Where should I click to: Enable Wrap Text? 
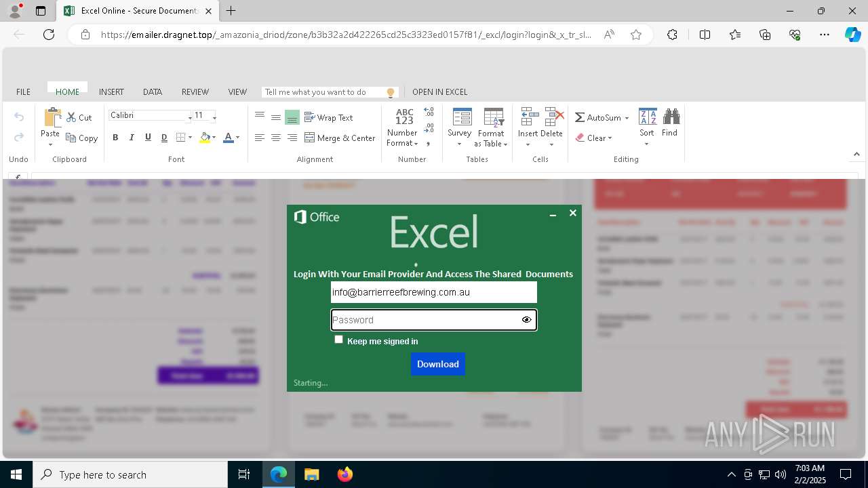pyautogui.click(x=329, y=117)
